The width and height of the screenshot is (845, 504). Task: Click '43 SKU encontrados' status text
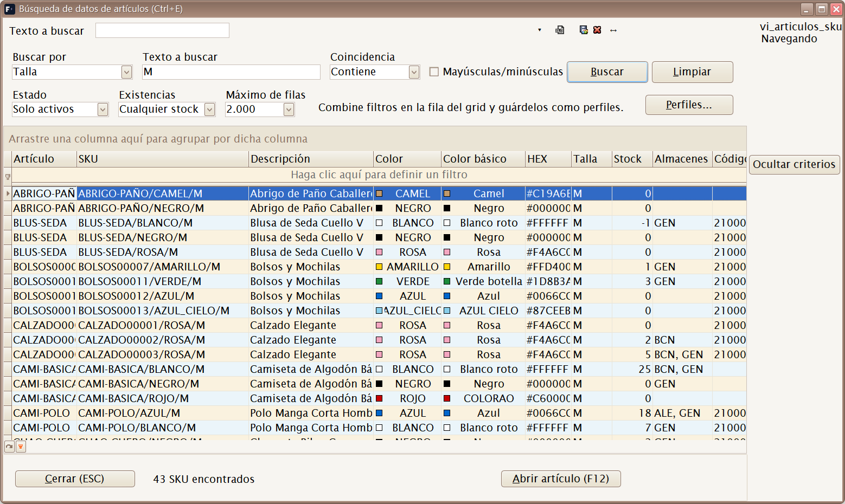click(204, 479)
